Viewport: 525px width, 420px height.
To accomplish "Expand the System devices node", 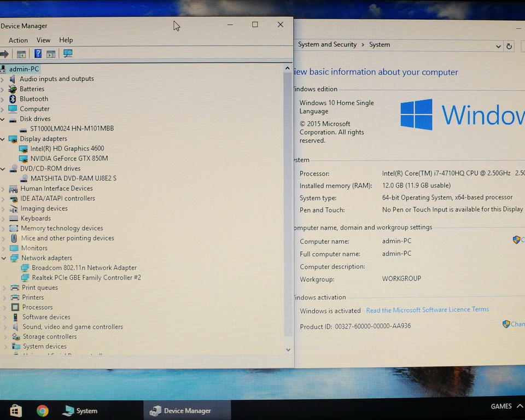I will (5, 346).
